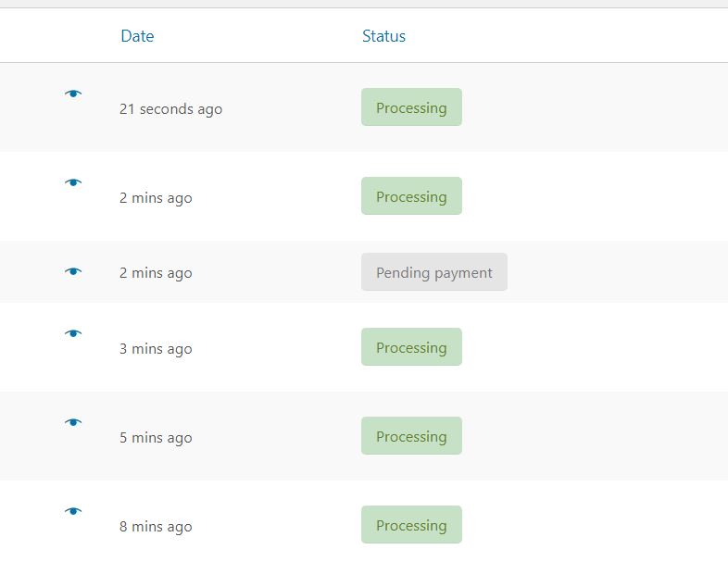
Task: Click the "5 mins ago" date text
Action: click(x=156, y=438)
